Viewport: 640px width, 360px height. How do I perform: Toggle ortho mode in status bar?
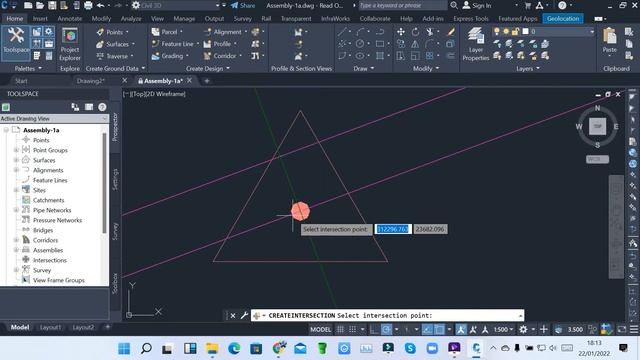pyautogui.click(x=374, y=329)
